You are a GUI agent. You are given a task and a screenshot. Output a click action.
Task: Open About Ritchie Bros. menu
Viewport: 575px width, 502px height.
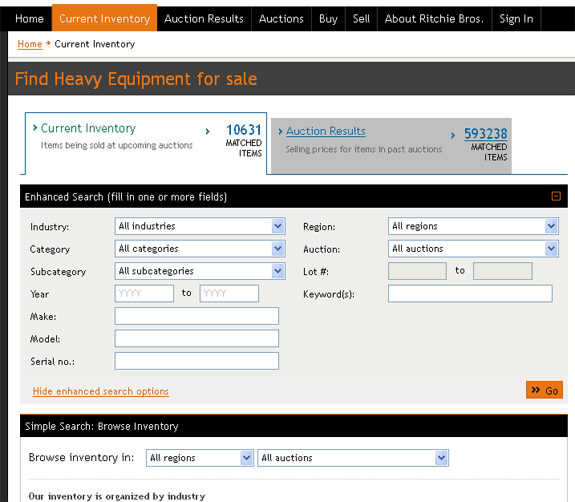434,19
